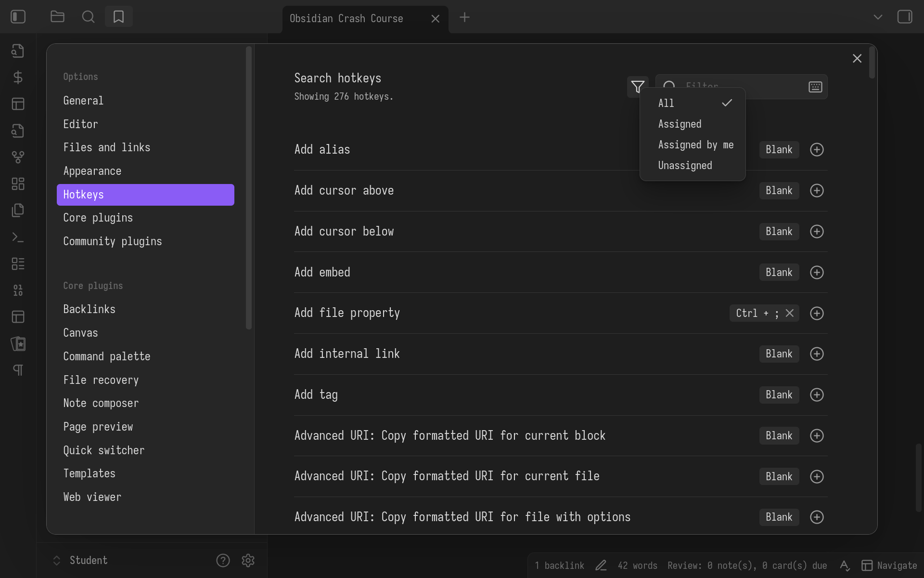The image size is (924, 578).
Task: Add a hotkey for Add embed
Action: coord(817,273)
